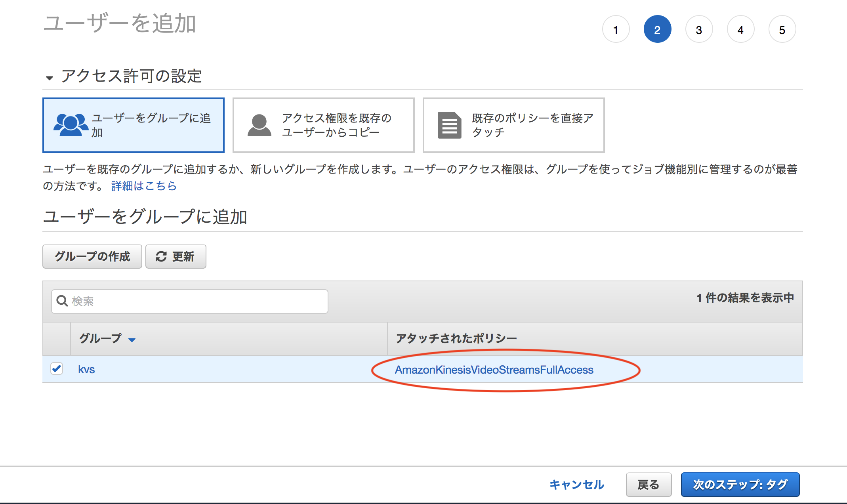This screenshot has width=847, height=504.
Task: Open AmazonKinesisVideoStreamsFullAccess policy link
Action: pos(494,370)
